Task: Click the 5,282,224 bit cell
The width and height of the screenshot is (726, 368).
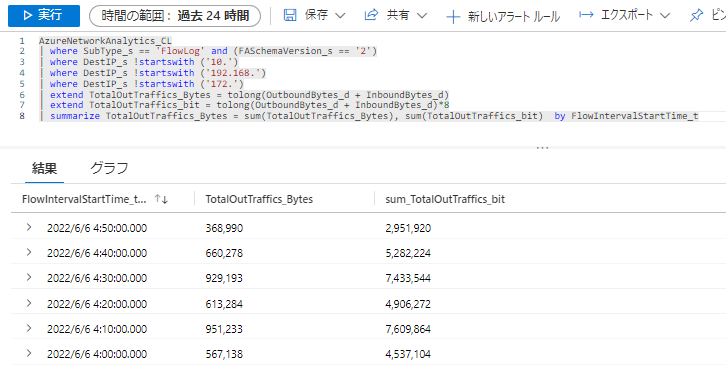Action: 408,253
